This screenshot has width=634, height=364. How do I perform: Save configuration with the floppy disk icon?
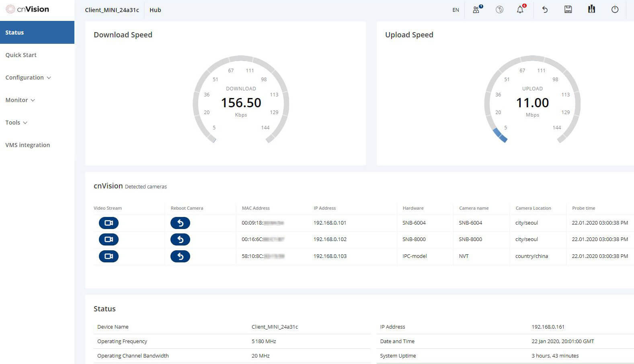click(x=568, y=10)
